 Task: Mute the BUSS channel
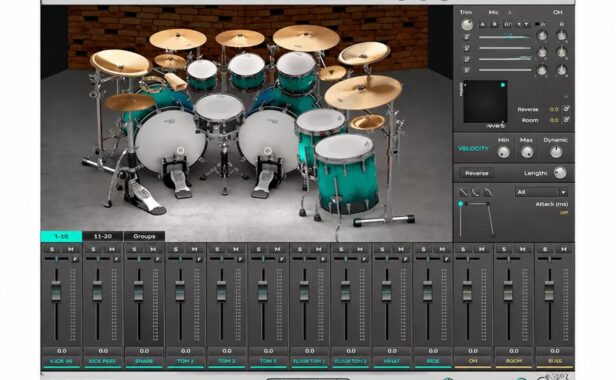click(x=564, y=249)
